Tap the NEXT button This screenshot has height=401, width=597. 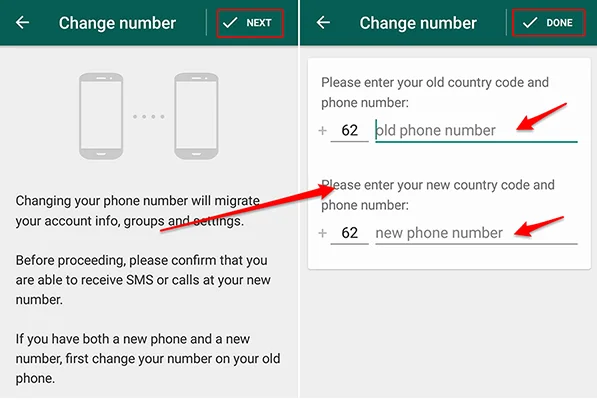250,23
